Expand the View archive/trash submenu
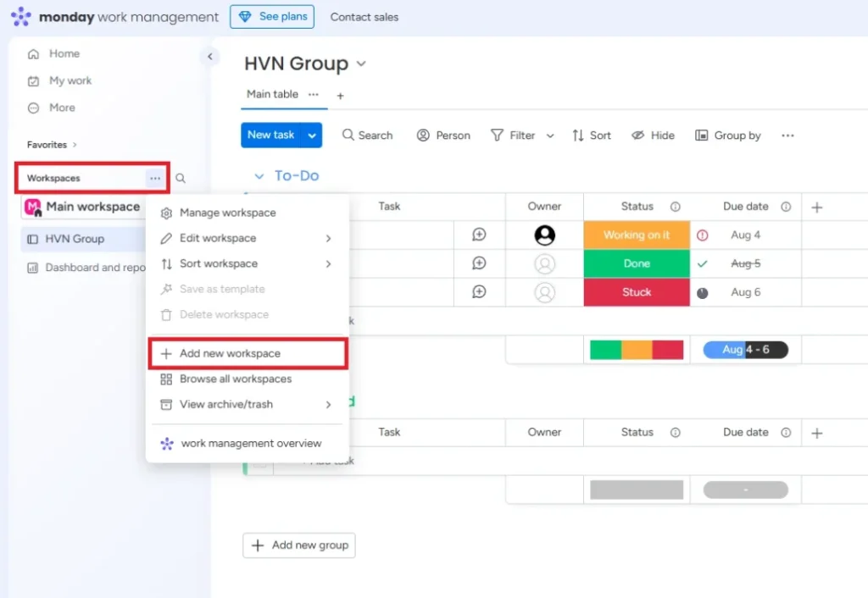Viewport: 868px width, 598px height. [x=328, y=404]
